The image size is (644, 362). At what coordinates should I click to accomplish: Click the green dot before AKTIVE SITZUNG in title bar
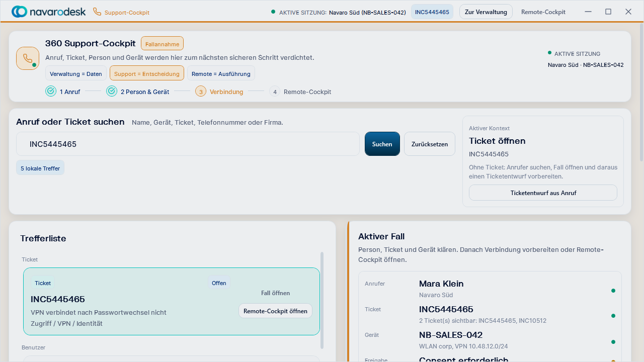[273, 12]
